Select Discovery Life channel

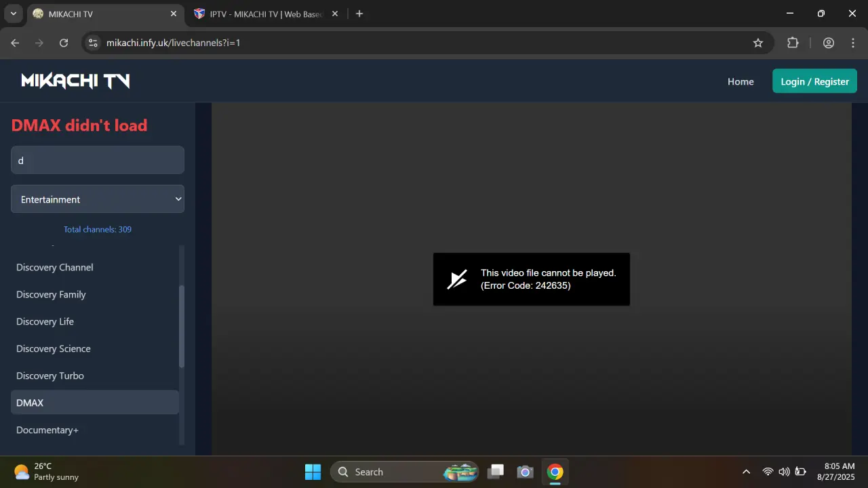pyautogui.click(x=95, y=321)
